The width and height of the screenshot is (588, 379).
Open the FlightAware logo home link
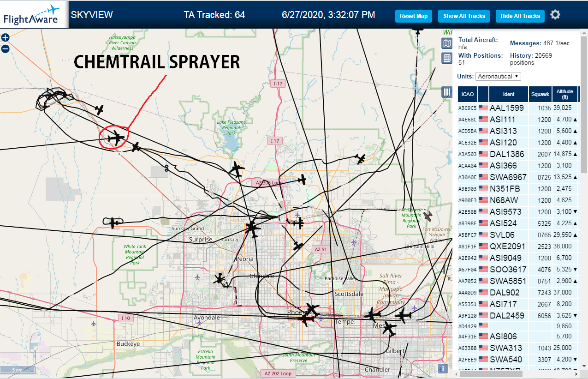35,14
